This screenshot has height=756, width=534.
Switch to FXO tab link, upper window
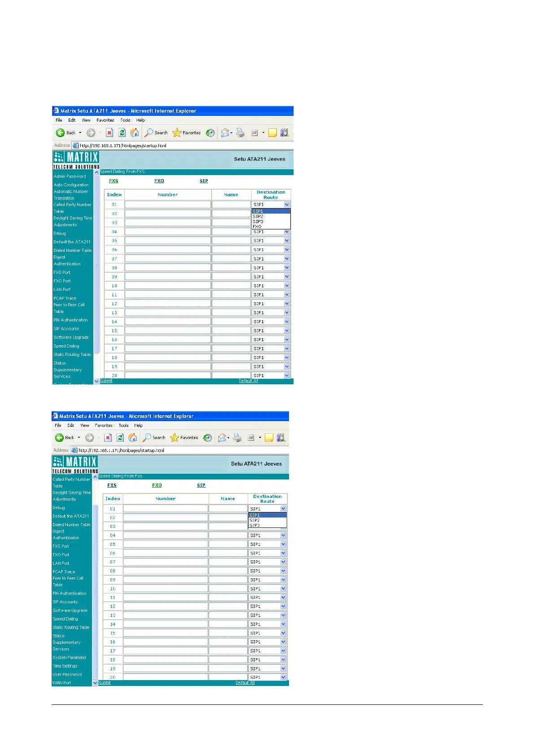[x=159, y=181]
